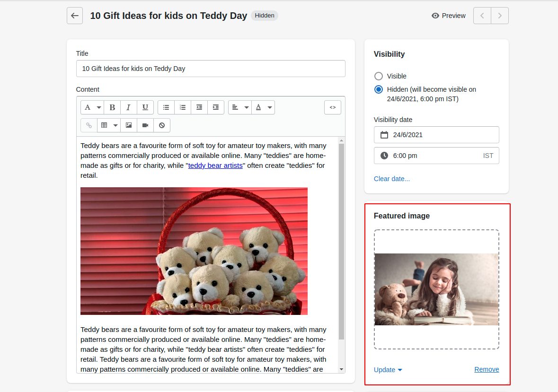Go back using the arrow button
Viewport: 558px width, 392px height.
pos(75,16)
